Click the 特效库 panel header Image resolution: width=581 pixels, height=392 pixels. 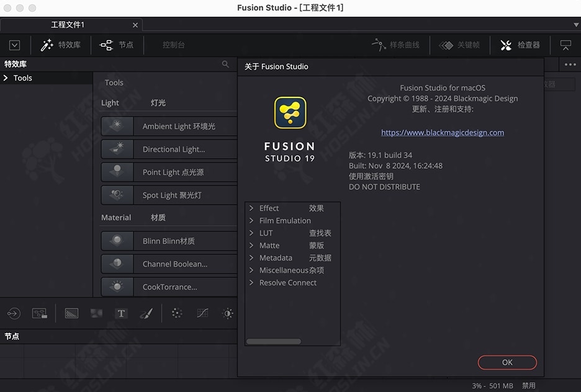pos(15,64)
